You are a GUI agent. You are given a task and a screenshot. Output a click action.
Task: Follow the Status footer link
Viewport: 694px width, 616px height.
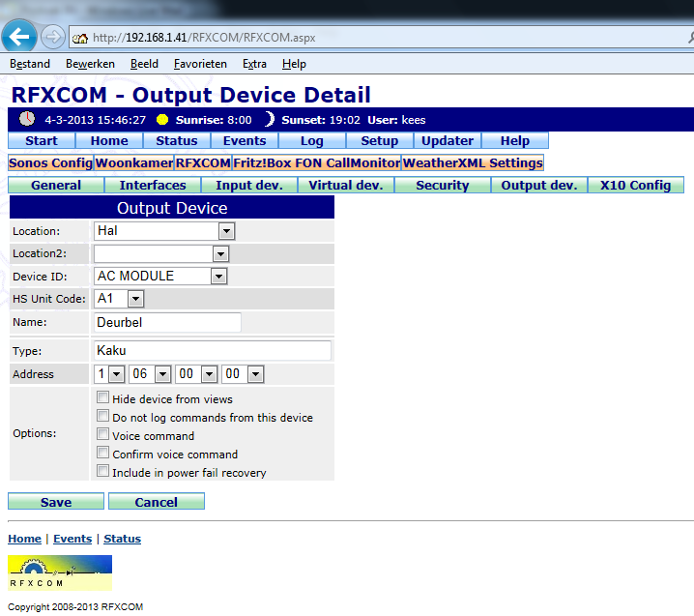tap(122, 539)
